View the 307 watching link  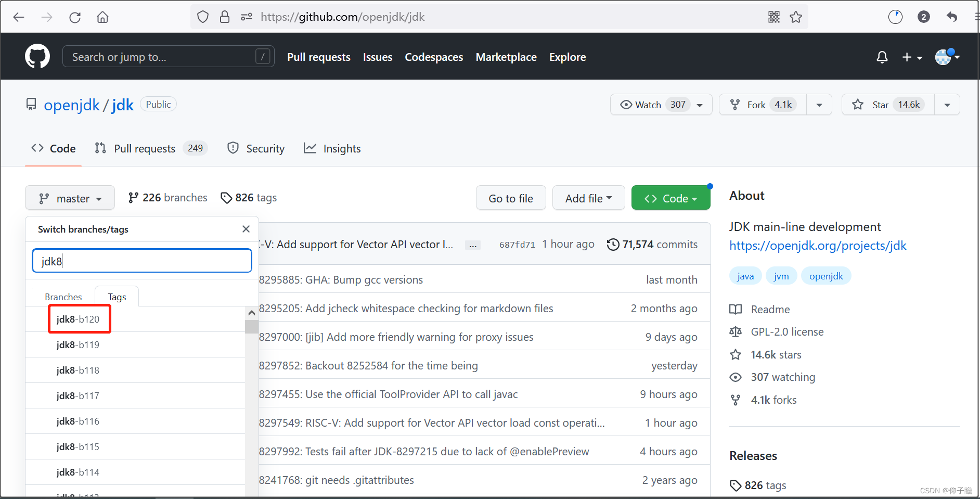coord(772,377)
